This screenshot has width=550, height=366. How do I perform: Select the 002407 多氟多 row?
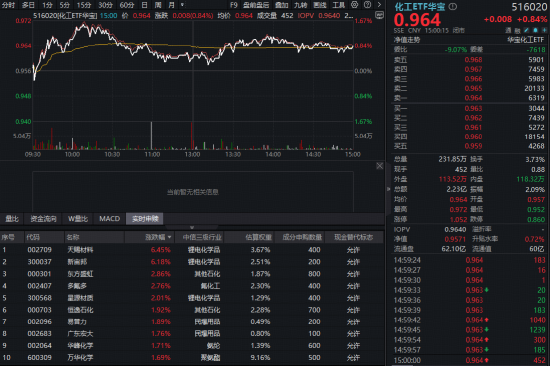[192, 286]
